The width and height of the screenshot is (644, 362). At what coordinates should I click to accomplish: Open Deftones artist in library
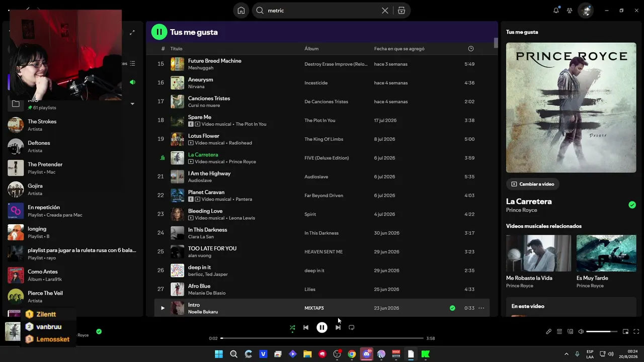click(73, 147)
